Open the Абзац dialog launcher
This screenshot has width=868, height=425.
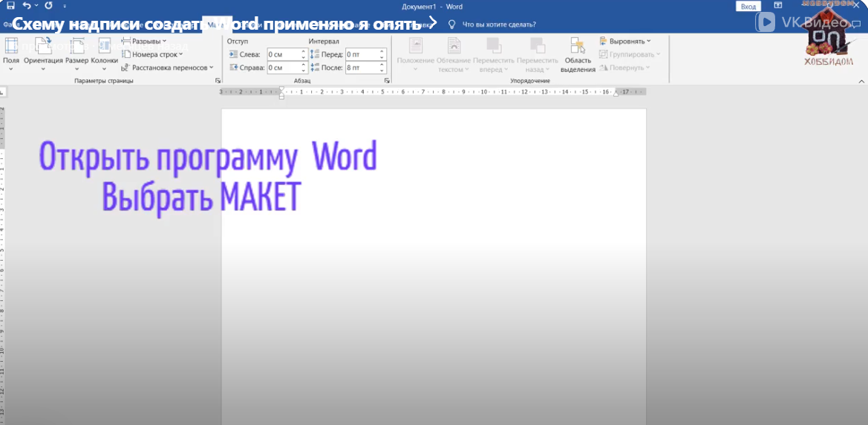[x=387, y=81]
